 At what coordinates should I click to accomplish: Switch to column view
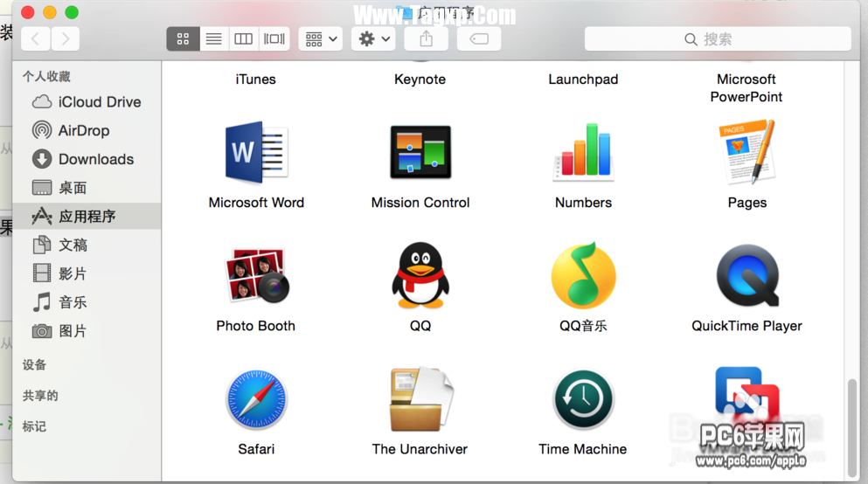244,38
